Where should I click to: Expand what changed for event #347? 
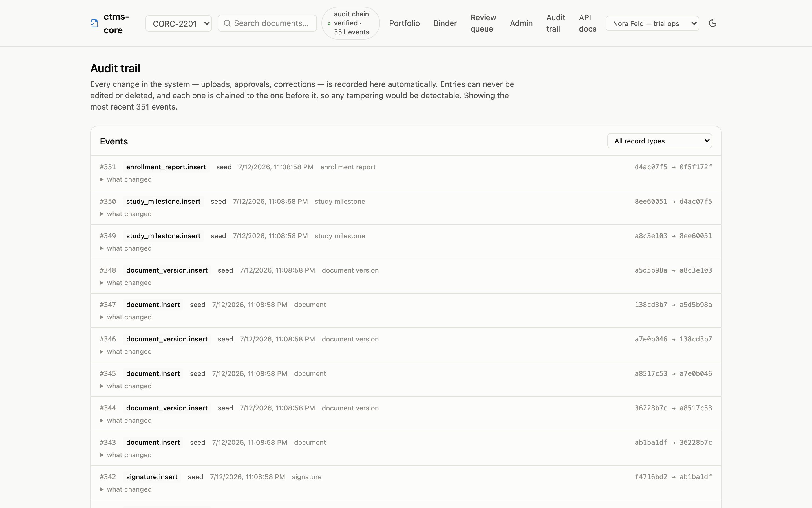[126, 317]
